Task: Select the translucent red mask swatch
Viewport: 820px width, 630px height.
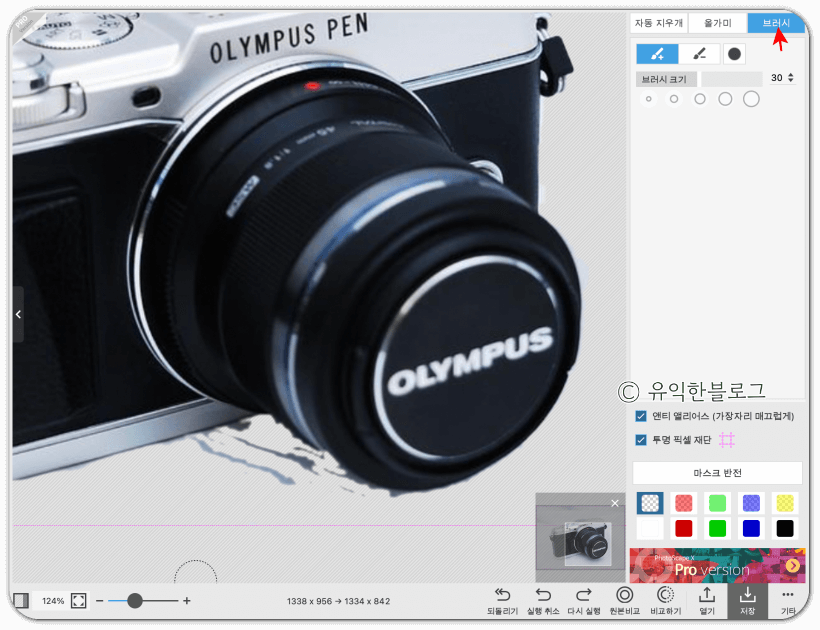Action: [x=684, y=503]
